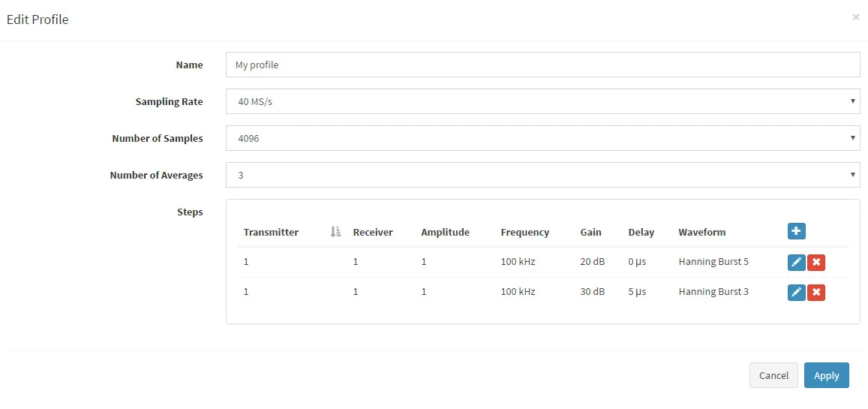
Task: Click the Name input field
Action: (543, 65)
